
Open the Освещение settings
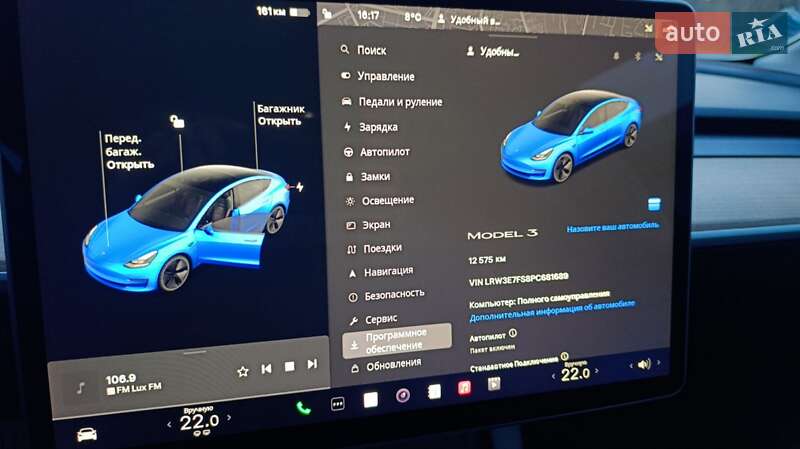tap(380, 201)
